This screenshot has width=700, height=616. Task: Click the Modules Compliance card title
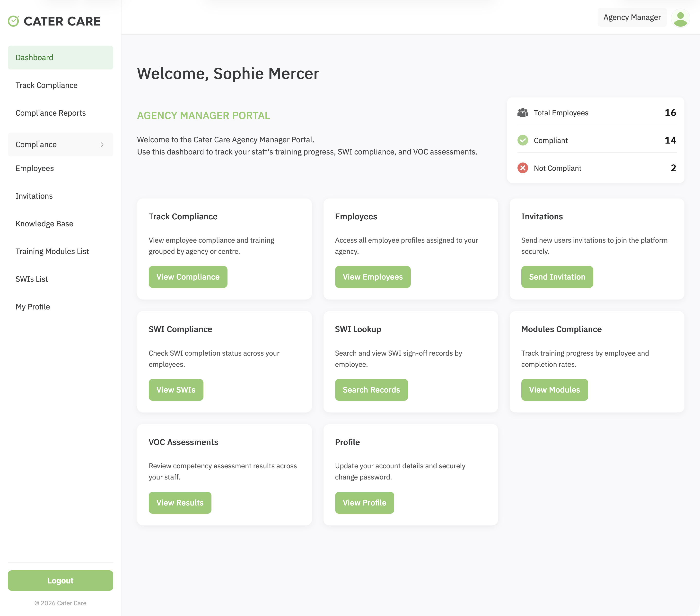(x=561, y=329)
